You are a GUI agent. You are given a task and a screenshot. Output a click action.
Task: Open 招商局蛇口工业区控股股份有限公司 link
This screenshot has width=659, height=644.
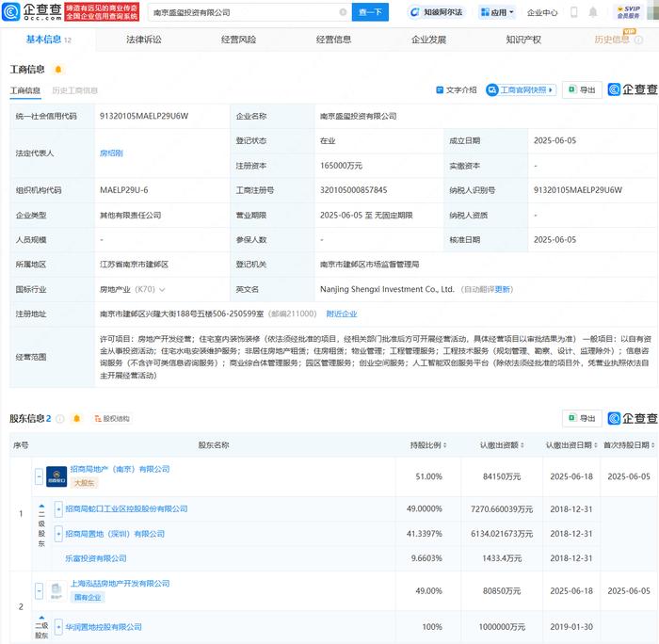point(126,509)
